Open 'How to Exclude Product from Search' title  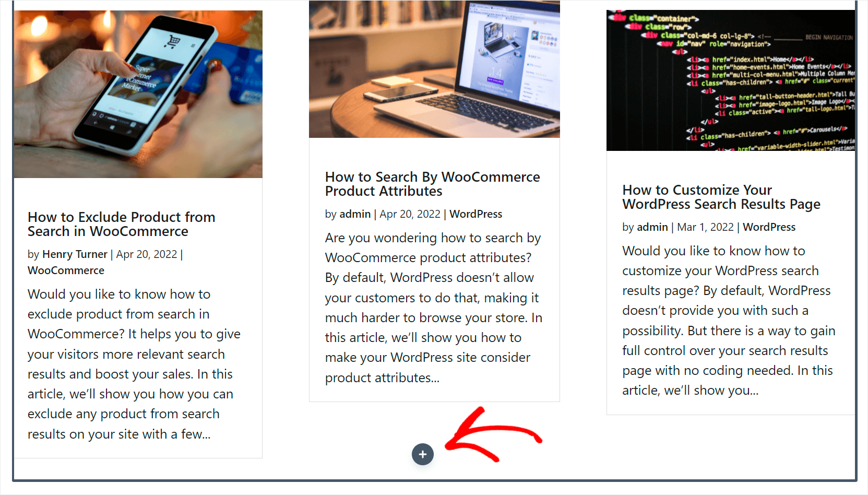click(x=122, y=224)
